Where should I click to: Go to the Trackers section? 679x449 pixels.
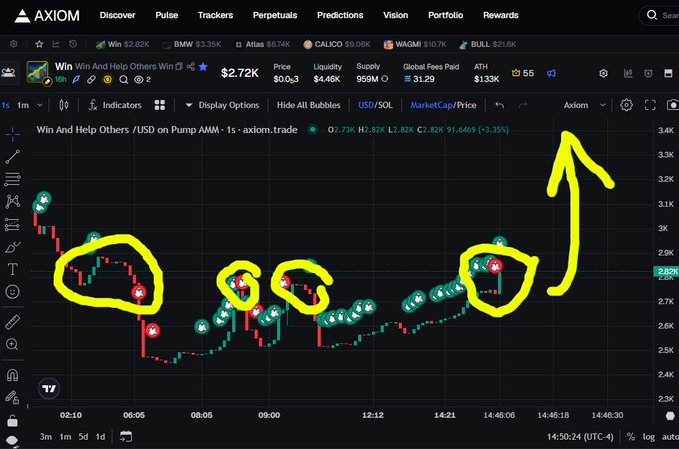(215, 15)
